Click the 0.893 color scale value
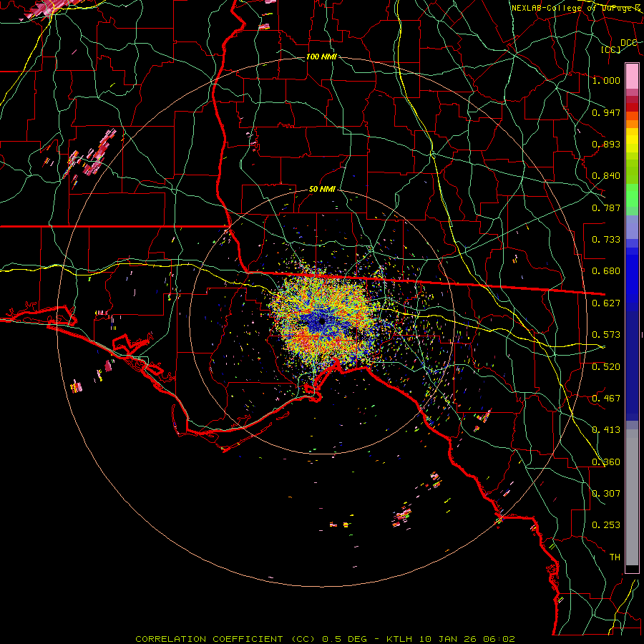This screenshot has height=644, width=644. 606,144
